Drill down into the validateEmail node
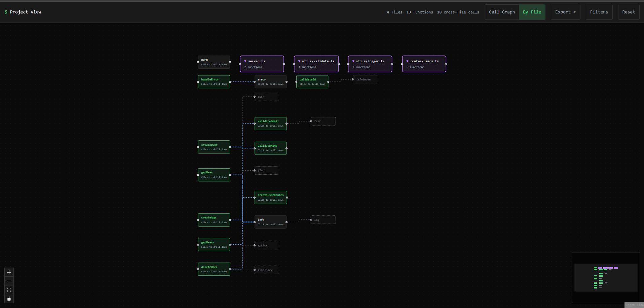 tap(270, 124)
